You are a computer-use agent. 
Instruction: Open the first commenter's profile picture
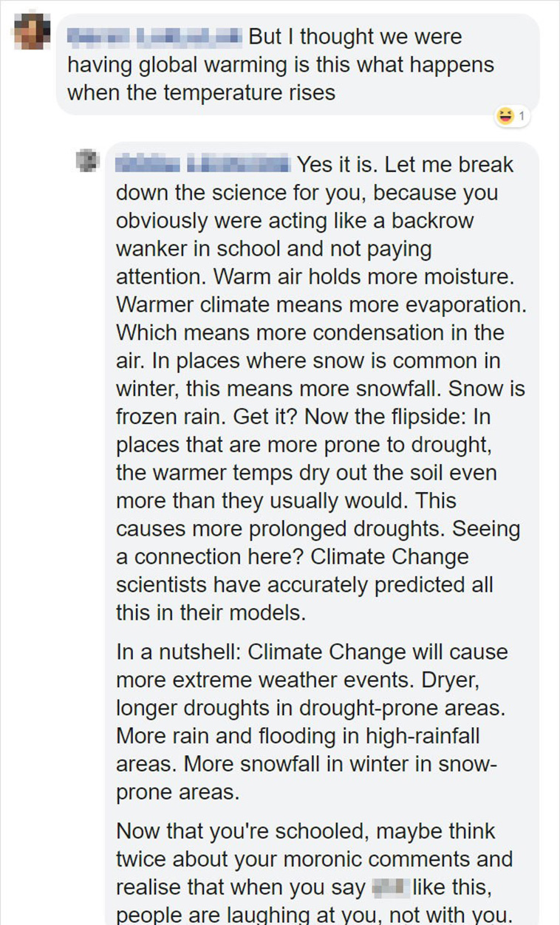[x=33, y=32]
